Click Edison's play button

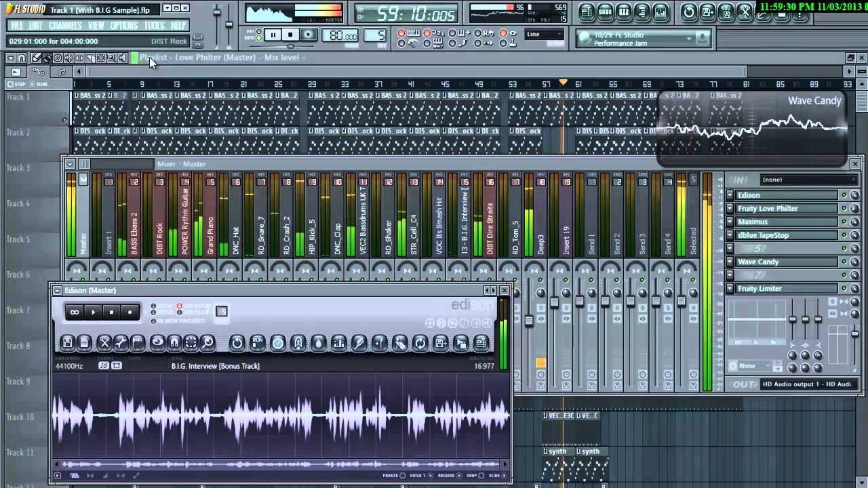(94, 312)
